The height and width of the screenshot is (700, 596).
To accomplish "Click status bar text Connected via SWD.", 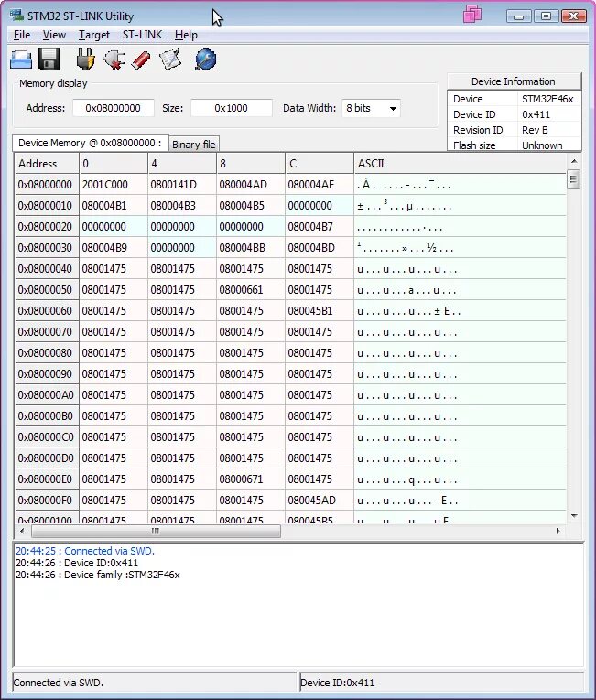I will [x=58, y=683].
